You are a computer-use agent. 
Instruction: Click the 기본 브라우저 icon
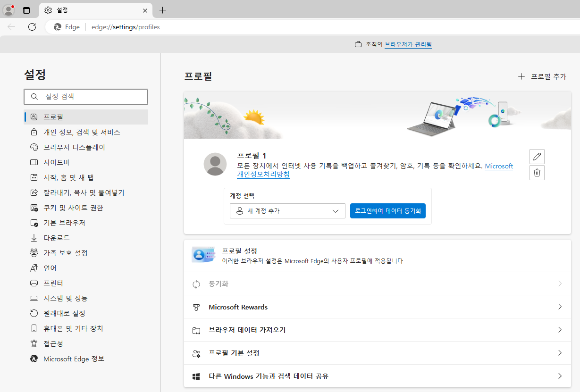point(34,223)
